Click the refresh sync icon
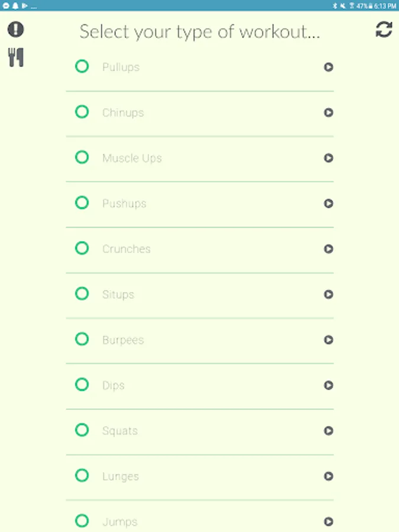Screen dimensions: 399x532 pos(384,30)
